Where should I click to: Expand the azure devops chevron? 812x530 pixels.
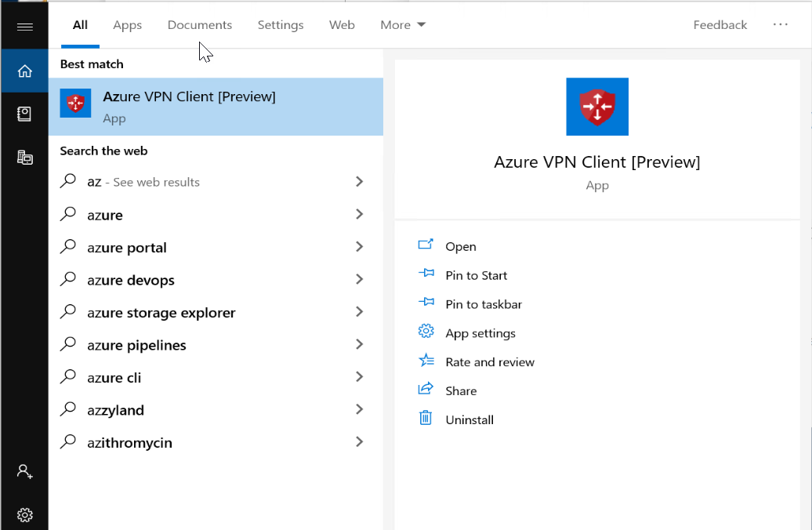(360, 279)
